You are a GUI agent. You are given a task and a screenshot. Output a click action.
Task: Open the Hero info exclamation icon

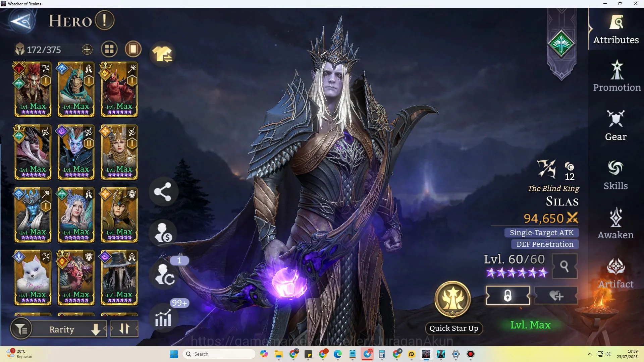(105, 20)
